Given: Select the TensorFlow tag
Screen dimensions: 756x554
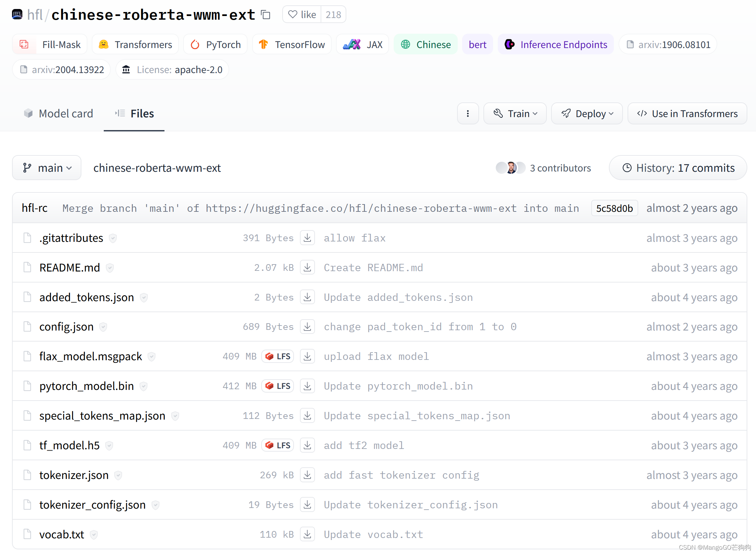Looking at the screenshot, I should 292,44.
